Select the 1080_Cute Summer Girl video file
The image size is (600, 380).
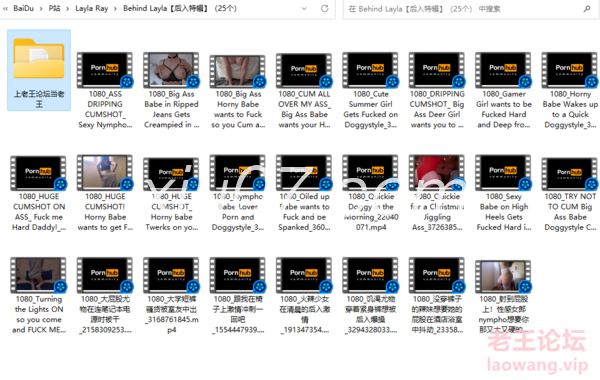370,91
